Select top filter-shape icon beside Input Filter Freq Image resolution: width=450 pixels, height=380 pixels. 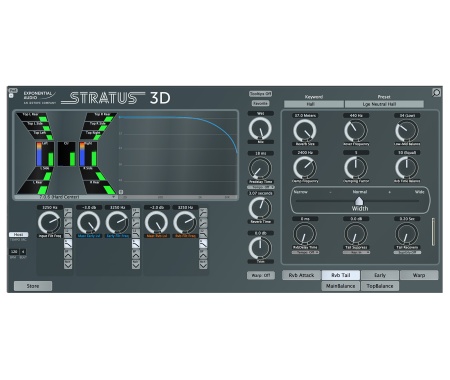tap(68, 212)
